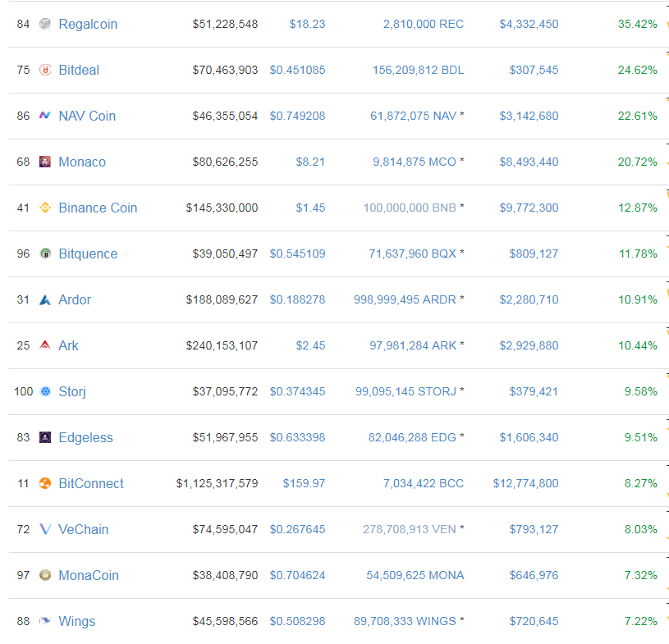The height and width of the screenshot is (644, 669).
Task: Click MonaCoin supply 54,509,625 MONA
Action: 415,575
